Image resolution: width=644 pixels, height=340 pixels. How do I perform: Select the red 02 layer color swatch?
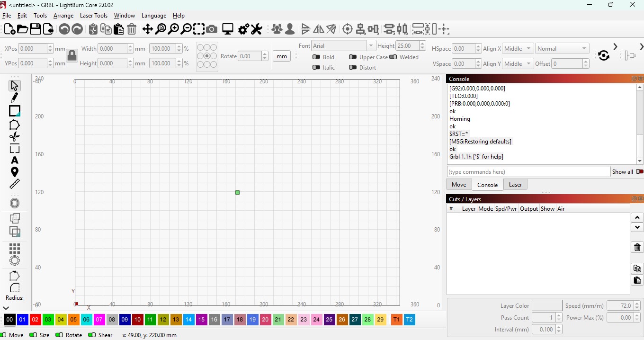click(x=35, y=320)
